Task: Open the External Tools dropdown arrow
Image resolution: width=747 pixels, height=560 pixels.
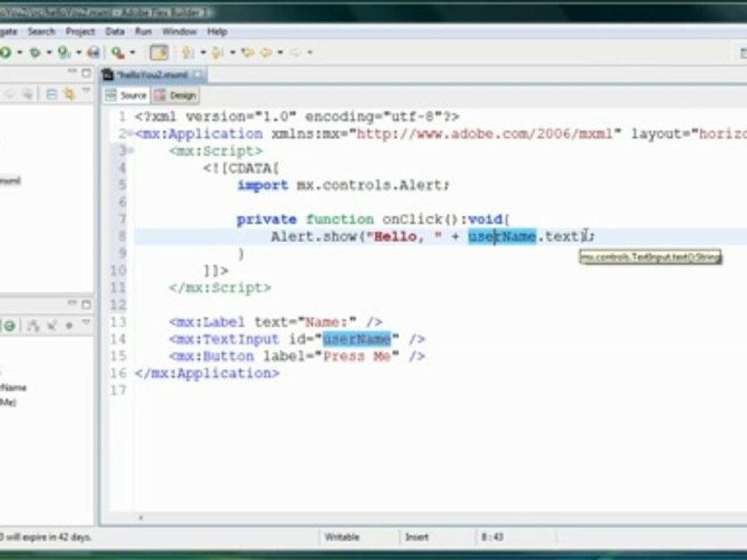Action: [132, 52]
